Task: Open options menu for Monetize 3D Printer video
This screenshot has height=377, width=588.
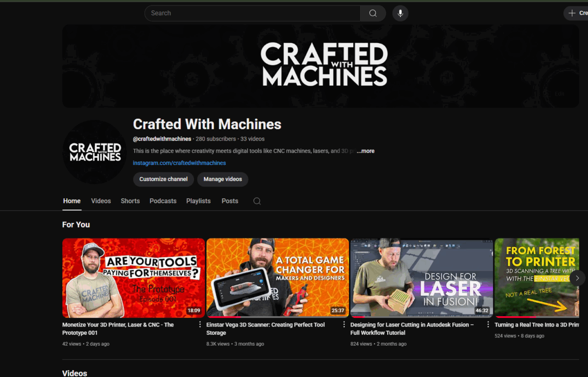Action: tap(200, 325)
